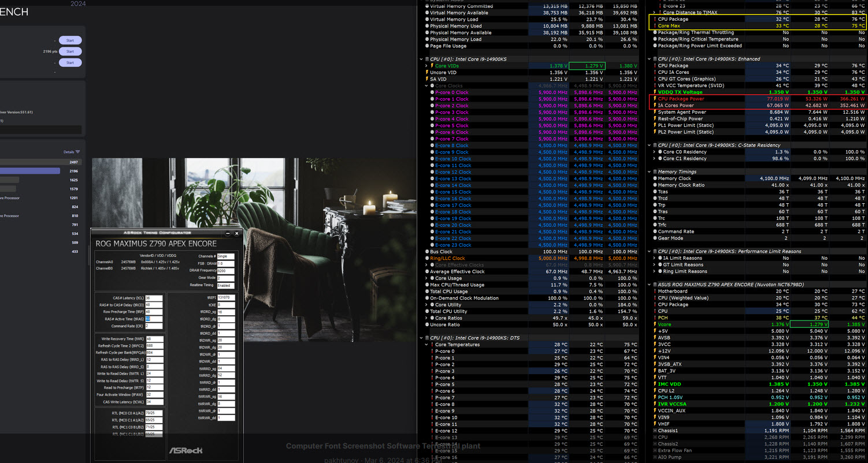Screen dimensions: 868x463
Task: Click the thermometer icon beside Core Max
Action: 655,26
